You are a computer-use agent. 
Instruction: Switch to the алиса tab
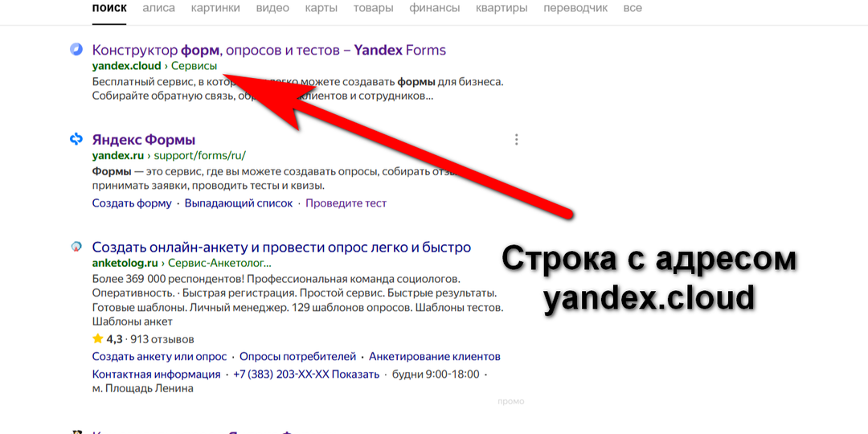158,8
